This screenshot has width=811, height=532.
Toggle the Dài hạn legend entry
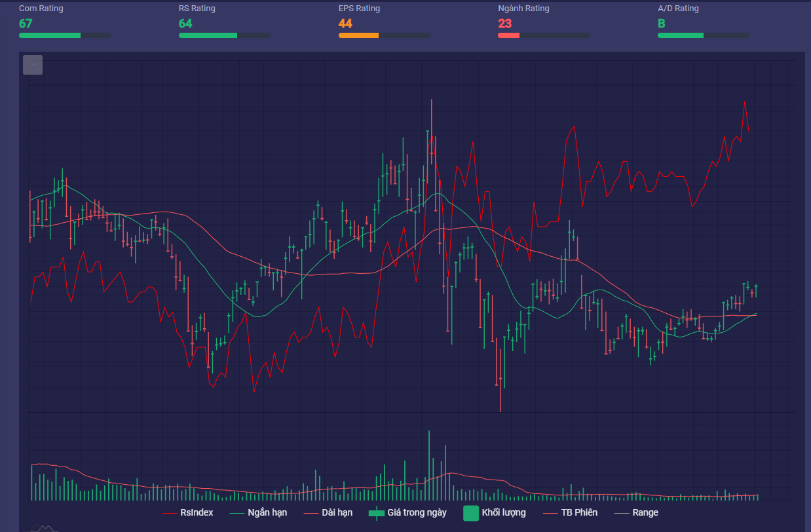[337, 512]
